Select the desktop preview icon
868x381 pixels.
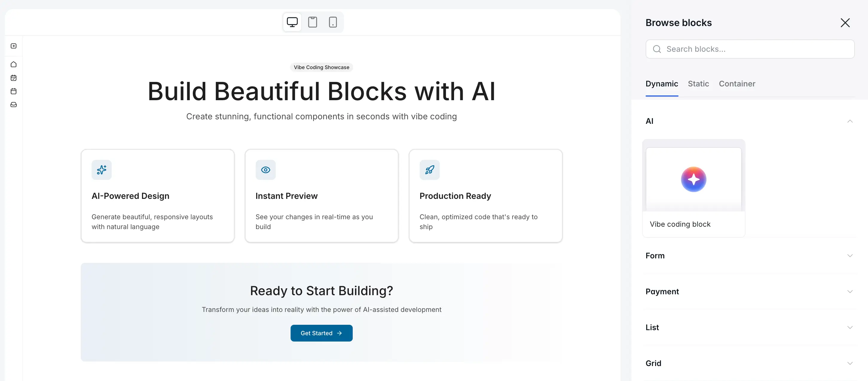292,22
